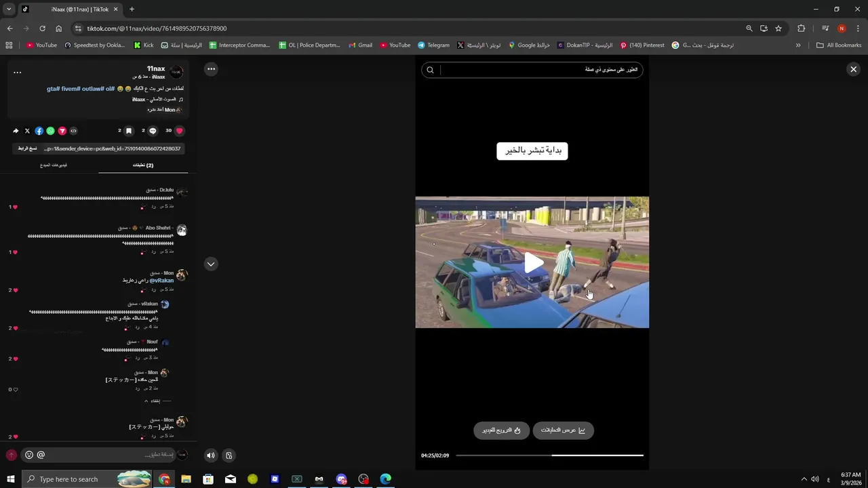Open the @vRakan mention link
The image size is (868, 488).
161,281
